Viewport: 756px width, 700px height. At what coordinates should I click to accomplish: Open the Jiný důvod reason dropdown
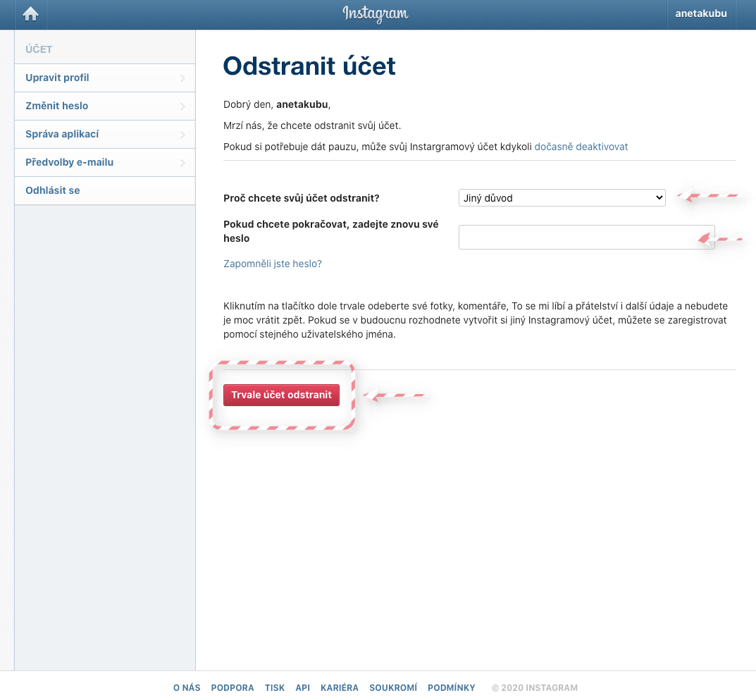pyautogui.click(x=562, y=198)
